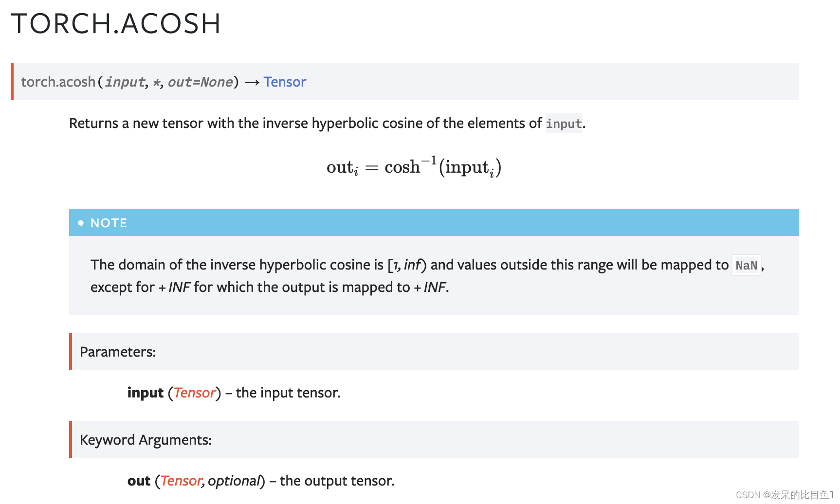Click the cosh inverse math formula
The width and height of the screenshot is (840, 504).
coord(414,167)
